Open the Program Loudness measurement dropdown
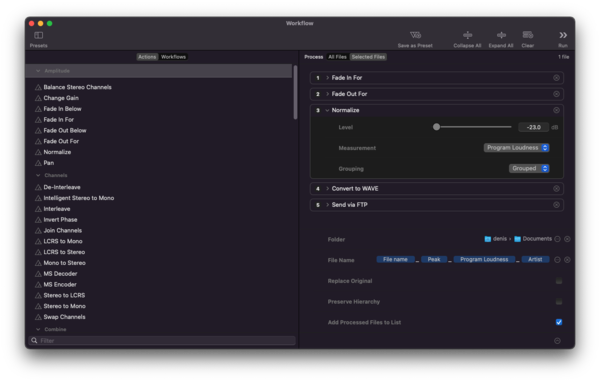Viewport: 600px width, 382px height. tap(517, 148)
